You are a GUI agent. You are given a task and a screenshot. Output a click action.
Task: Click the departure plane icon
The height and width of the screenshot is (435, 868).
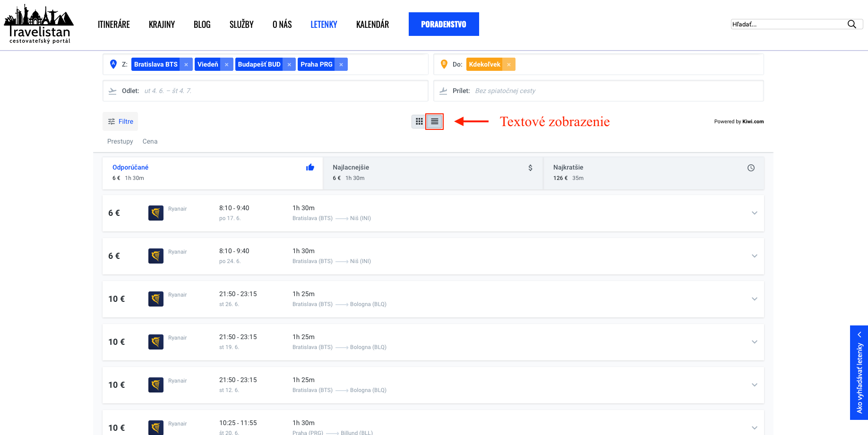(x=112, y=91)
